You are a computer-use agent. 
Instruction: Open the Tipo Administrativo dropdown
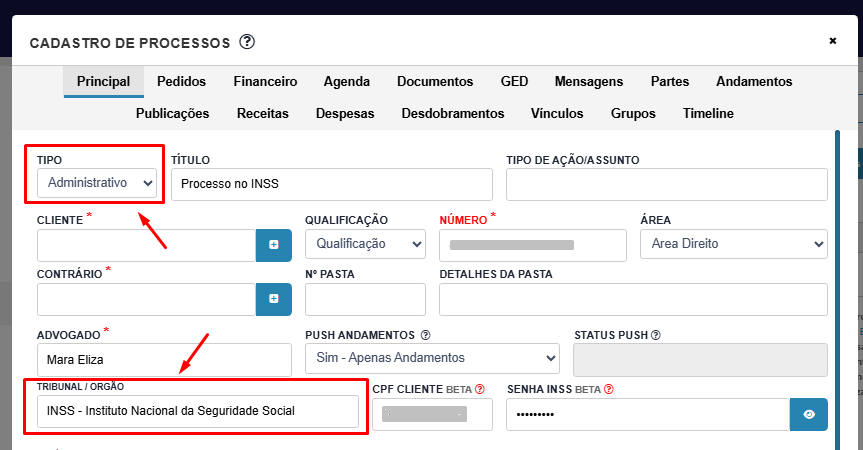97,183
